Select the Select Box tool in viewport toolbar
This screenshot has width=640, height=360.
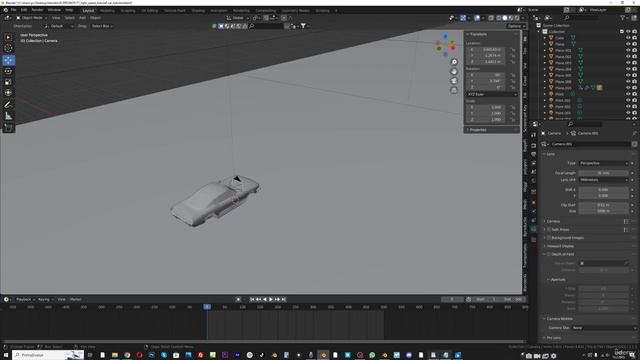click(8, 37)
